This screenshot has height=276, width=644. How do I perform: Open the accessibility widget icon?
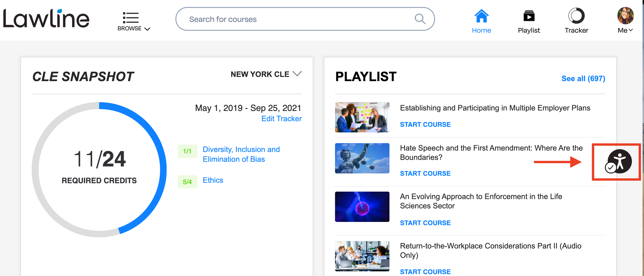[x=619, y=162]
